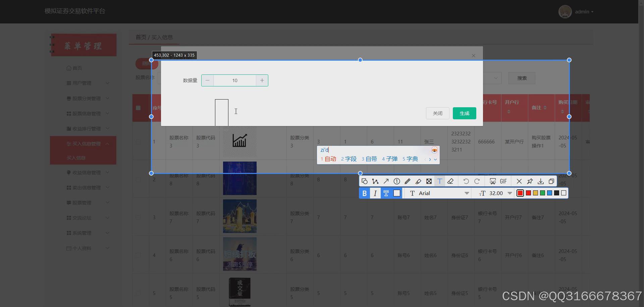Screen dimensions: 644x307
Task: Select the mosaic blur tool
Action: click(x=429, y=181)
